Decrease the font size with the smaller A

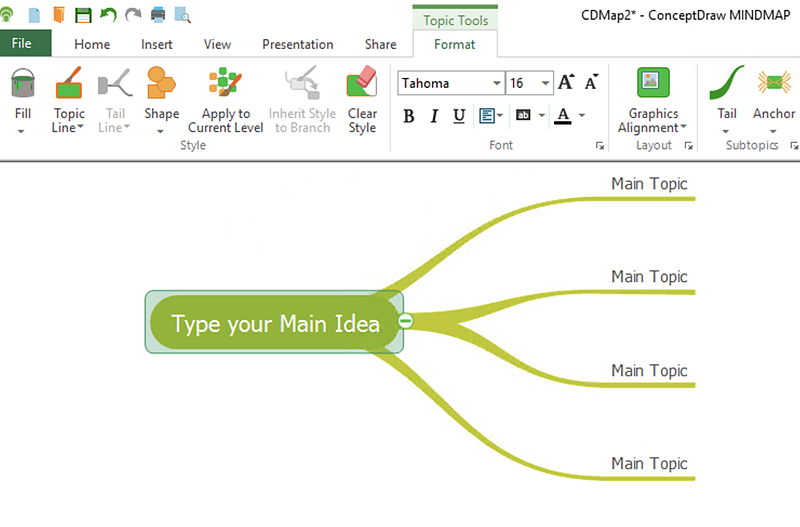click(591, 83)
